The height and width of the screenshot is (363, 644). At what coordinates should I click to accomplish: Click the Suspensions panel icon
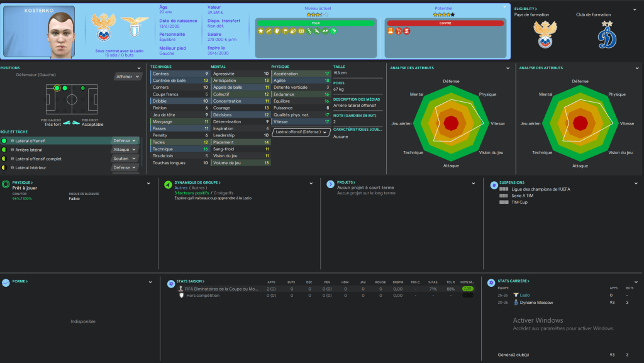coord(493,184)
